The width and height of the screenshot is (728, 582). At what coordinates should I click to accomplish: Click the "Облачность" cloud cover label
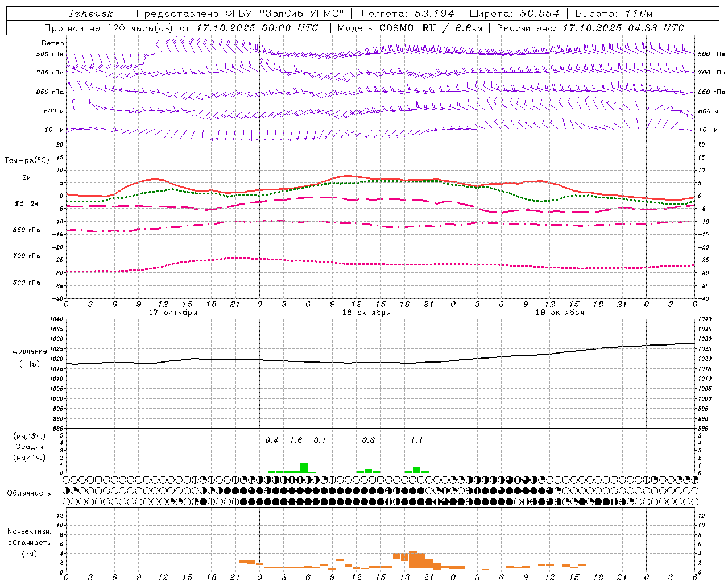tap(29, 493)
